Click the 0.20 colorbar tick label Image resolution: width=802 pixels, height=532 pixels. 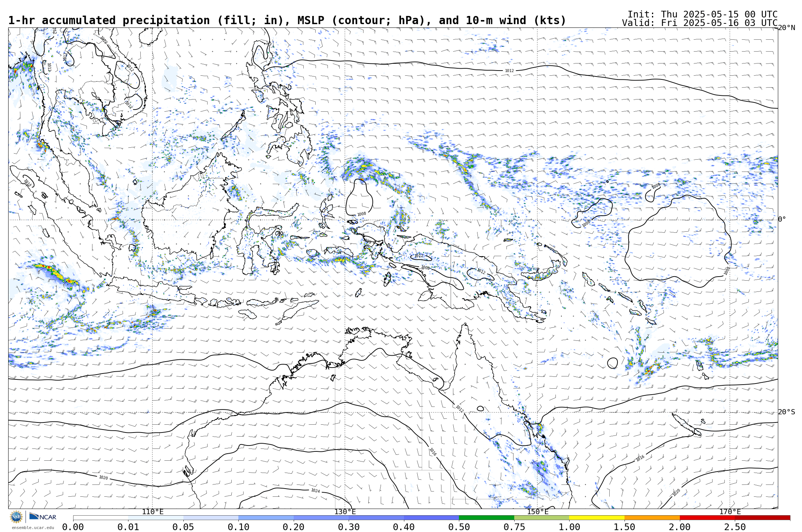click(294, 527)
